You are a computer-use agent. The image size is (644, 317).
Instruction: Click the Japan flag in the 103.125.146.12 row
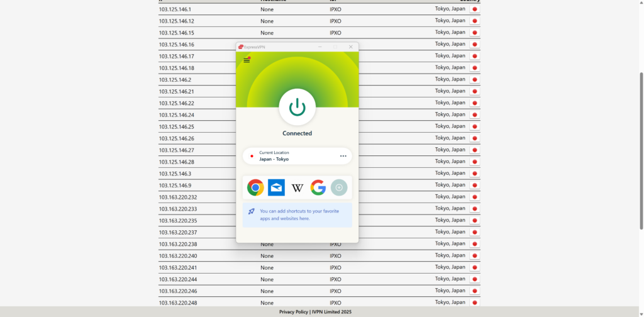(x=475, y=21)
